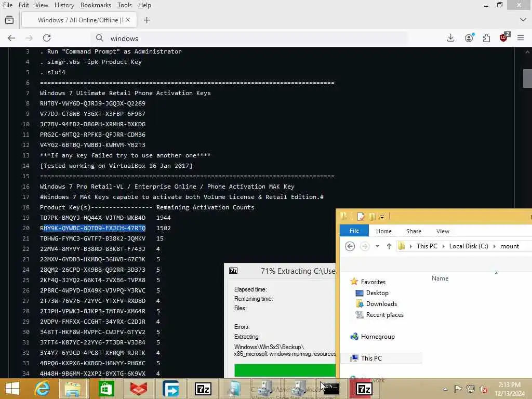This screenshot has width=532, height=399.
Task: Go forward one page in browser
Action: [29, 38]
